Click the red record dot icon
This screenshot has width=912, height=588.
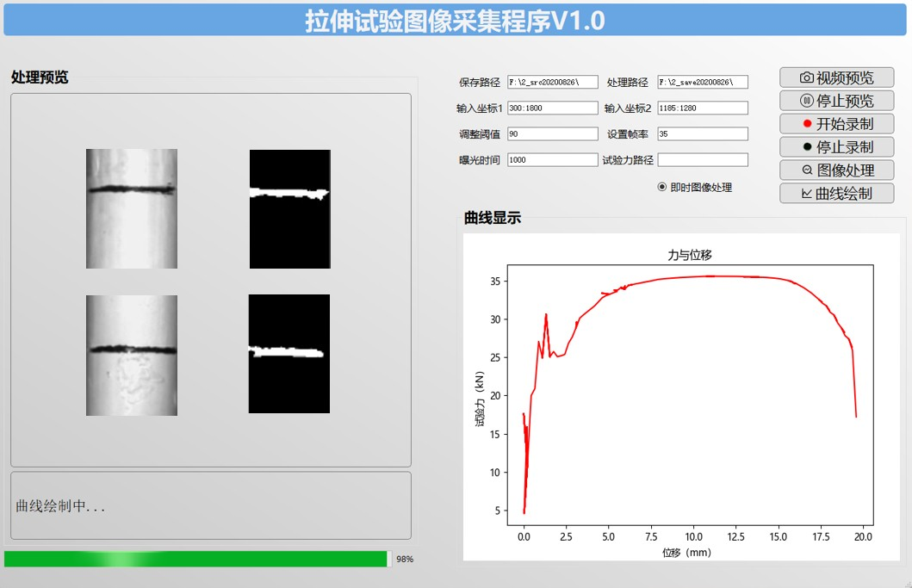point(806,124)
